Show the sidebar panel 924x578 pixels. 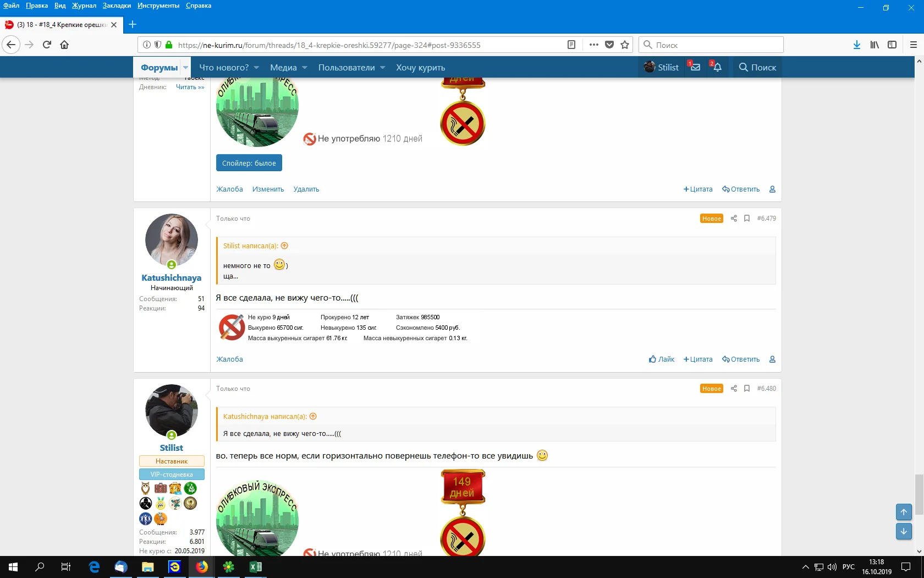pos(892,45)
